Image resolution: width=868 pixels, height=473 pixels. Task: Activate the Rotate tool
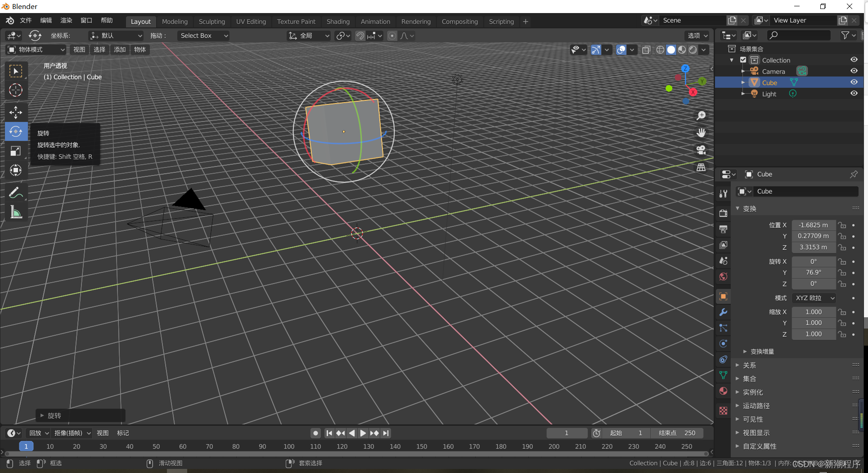pos(16,131)
